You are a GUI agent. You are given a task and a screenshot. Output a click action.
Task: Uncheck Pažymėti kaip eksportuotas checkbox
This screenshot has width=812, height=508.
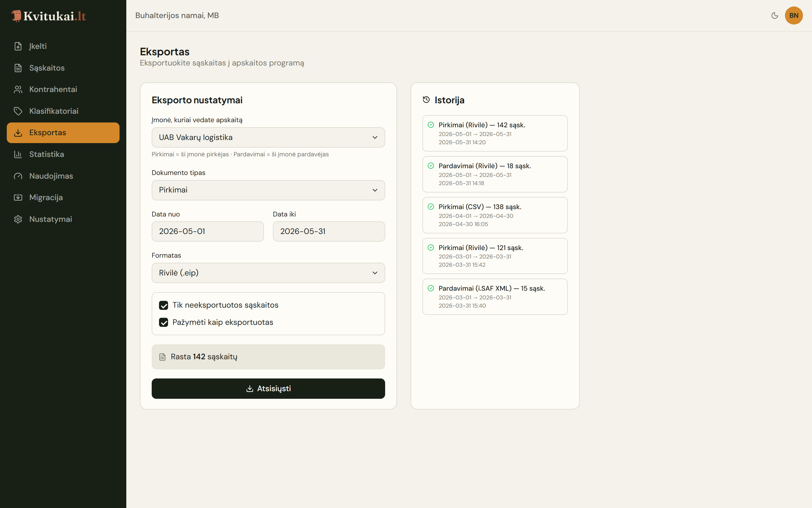click(x=164, y=323)
